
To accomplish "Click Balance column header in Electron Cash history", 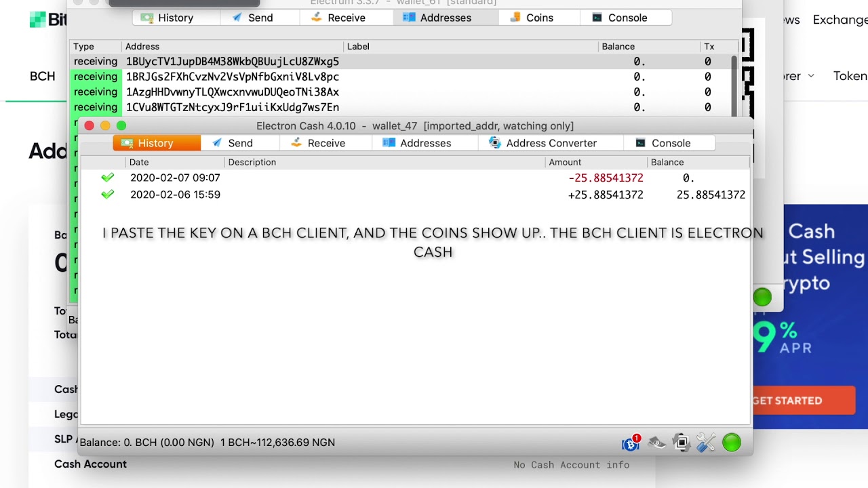I will [698, 162].
